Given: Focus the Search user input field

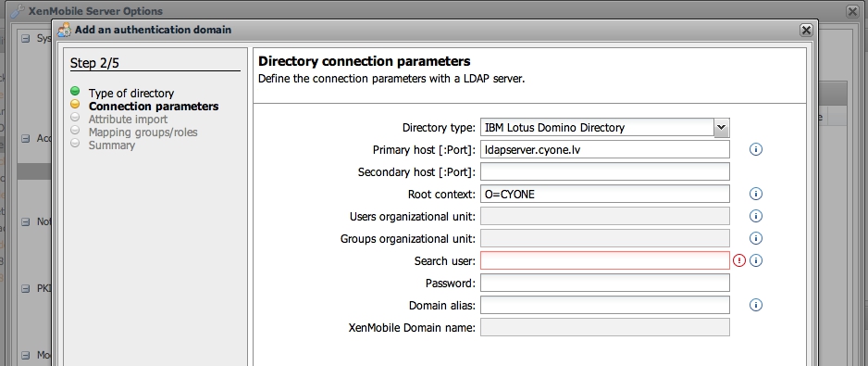Looking at the screenshot, I should (604, 260).
